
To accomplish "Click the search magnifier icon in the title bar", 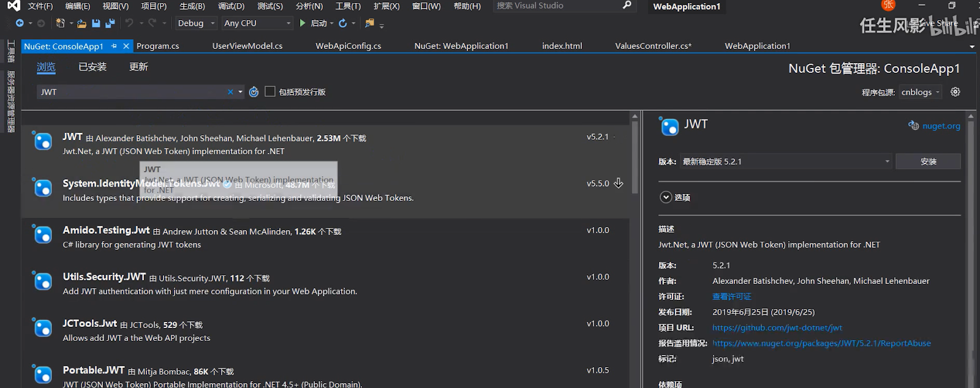I will [627, 6].
